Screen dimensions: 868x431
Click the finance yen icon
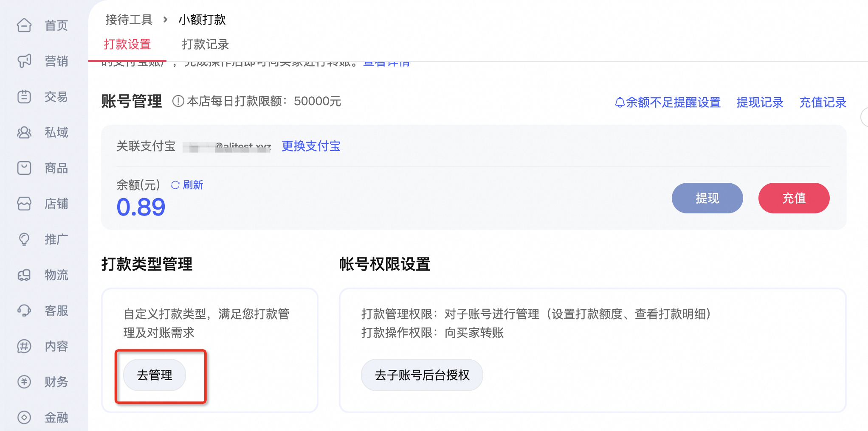[24, 382]
